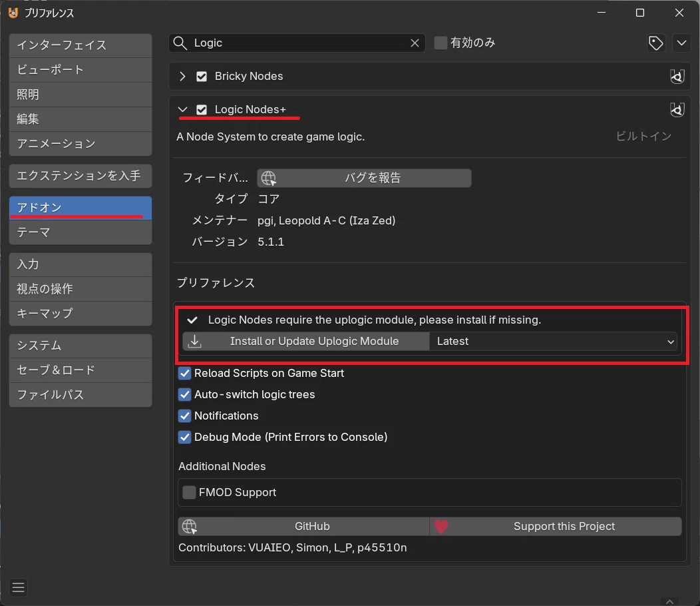
Task: Open the インターフェイス tab
Action: (81, 45)
